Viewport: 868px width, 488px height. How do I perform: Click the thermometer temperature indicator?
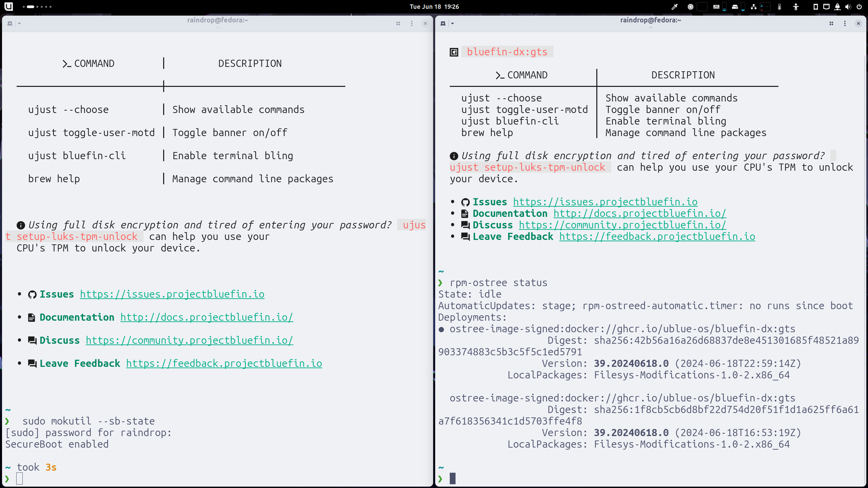pos(779,7)
